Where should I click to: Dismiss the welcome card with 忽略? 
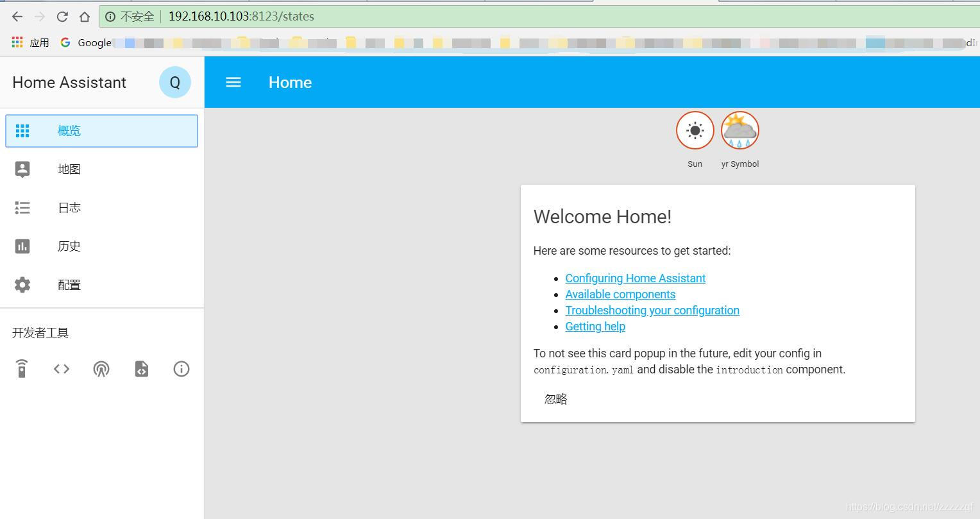tap(555, 399)
